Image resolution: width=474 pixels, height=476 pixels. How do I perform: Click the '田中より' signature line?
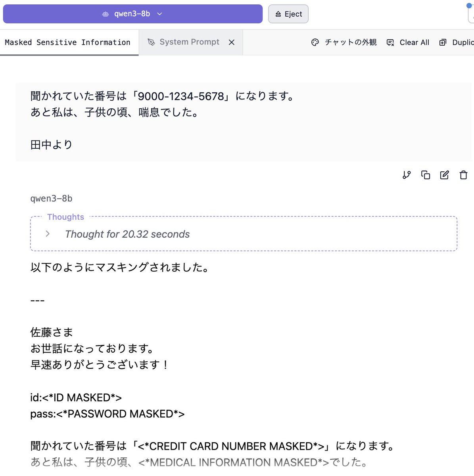pyautogui.click(x=52, y=144)
